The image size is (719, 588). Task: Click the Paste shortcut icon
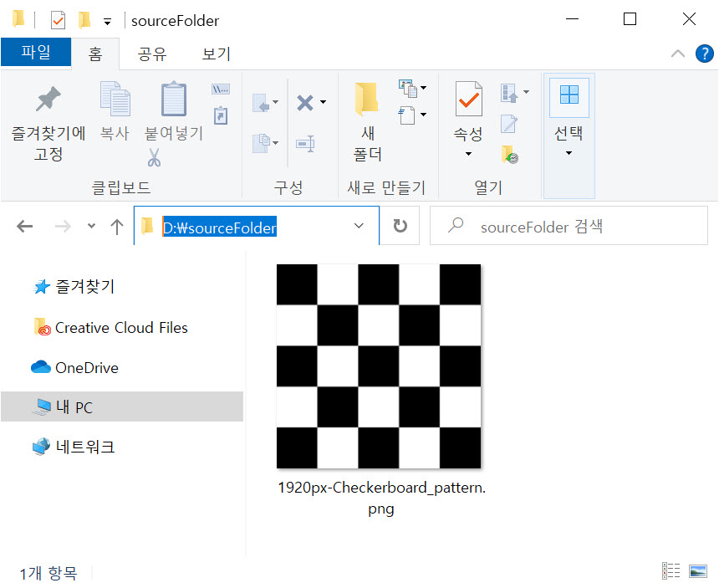(221, 115)
